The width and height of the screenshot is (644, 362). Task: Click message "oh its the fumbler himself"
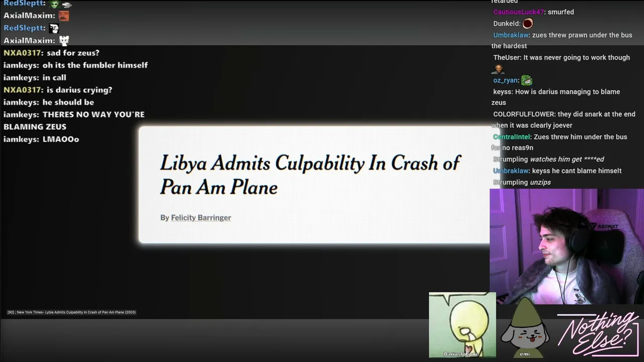click(95, 65)
